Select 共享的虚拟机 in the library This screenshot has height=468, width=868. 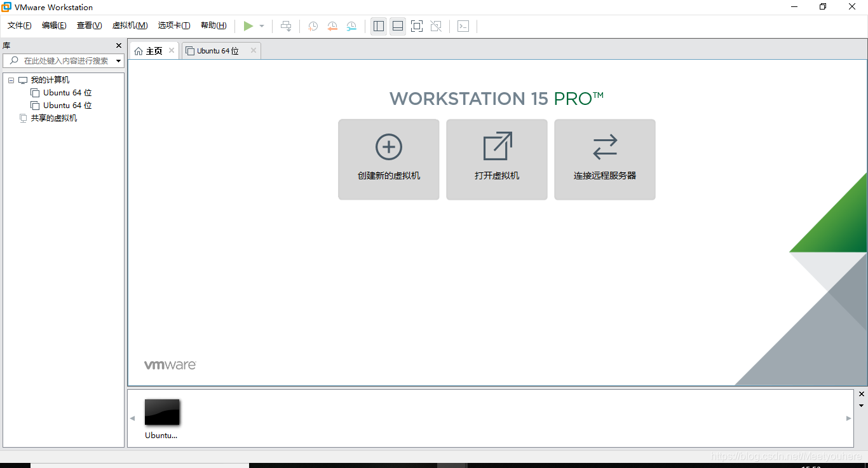pos(54,118)
